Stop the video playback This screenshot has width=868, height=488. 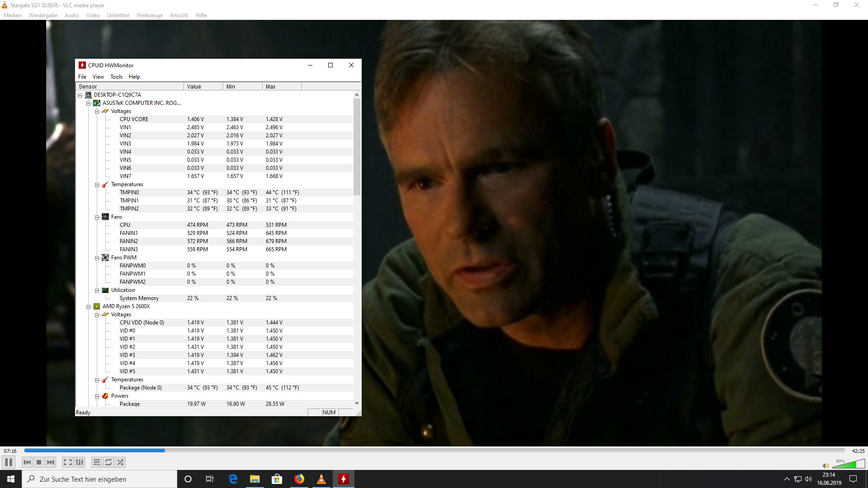39,462
